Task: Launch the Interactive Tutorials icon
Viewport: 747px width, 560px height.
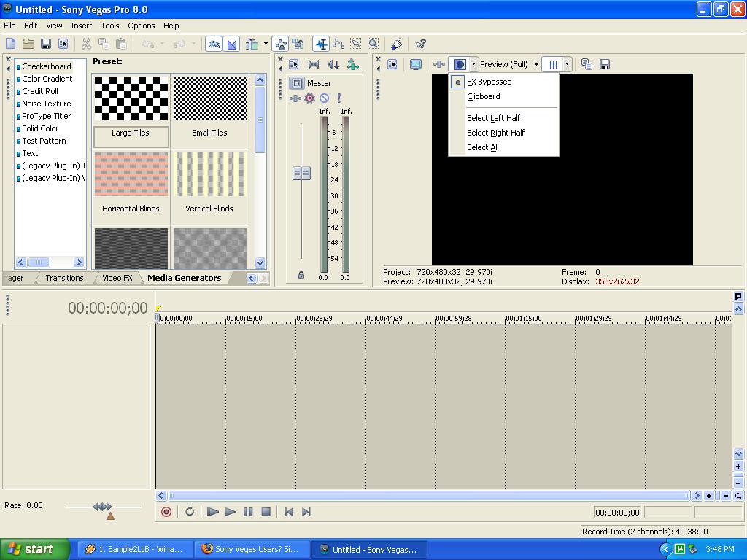Action: tap(396, 44)
